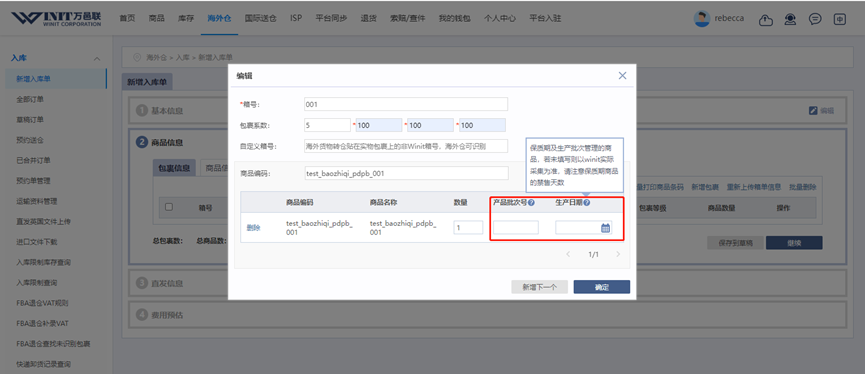Open 预约送仓 in the sidebar
865x374 pixels.
(30, 140)
